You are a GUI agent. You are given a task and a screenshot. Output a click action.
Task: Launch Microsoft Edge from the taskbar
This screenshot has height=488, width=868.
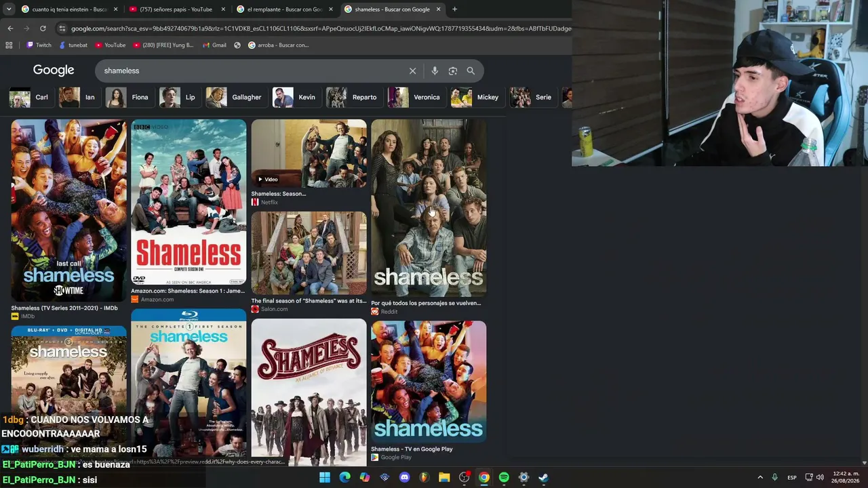point(344,477)
